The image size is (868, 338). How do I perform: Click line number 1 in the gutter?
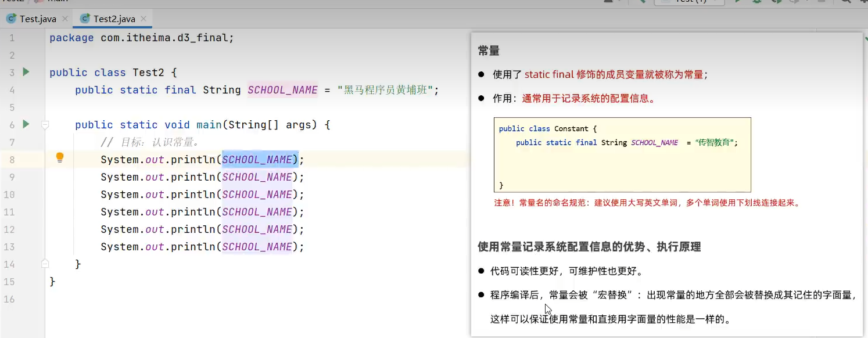pyautogui.click(x=12, y=38)
